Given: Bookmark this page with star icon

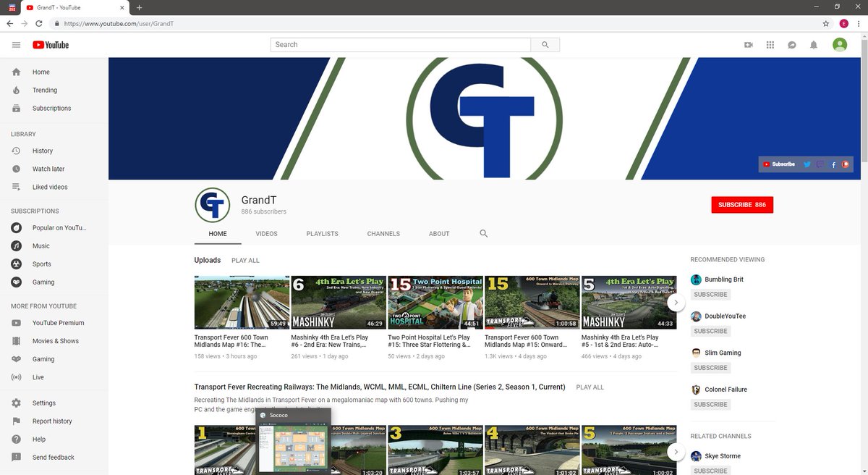Looking at the screenshot, I should (x=826, y=23).
